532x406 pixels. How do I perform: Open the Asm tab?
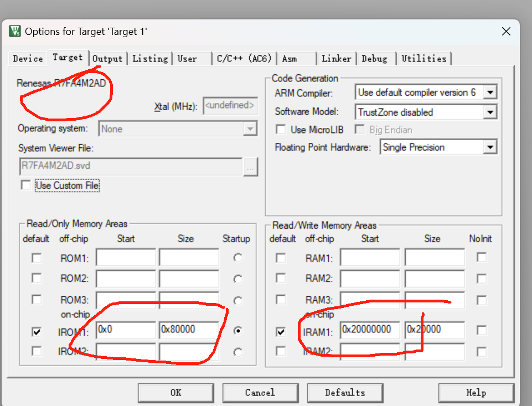pyautogui.click(x=297, y=59)
